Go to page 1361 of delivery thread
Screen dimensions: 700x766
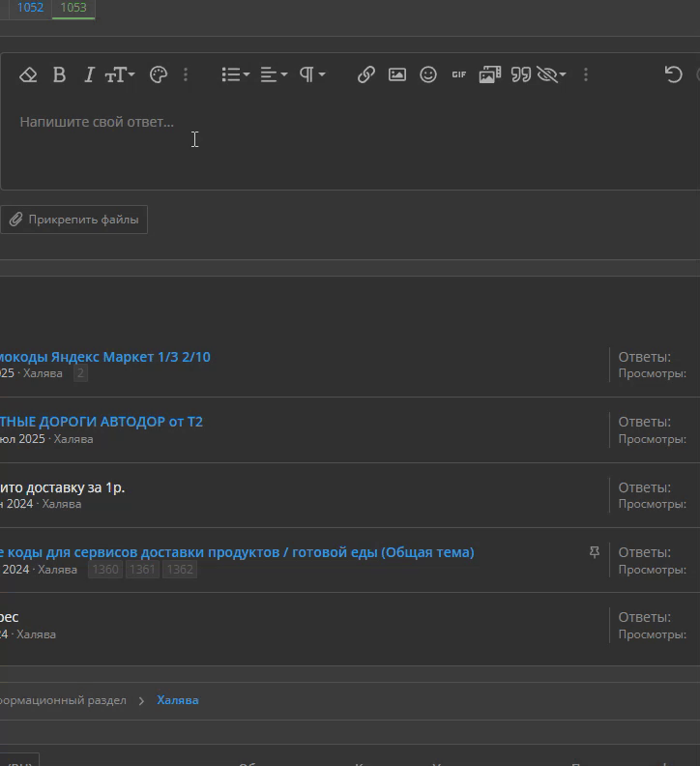tap(143, 570)
